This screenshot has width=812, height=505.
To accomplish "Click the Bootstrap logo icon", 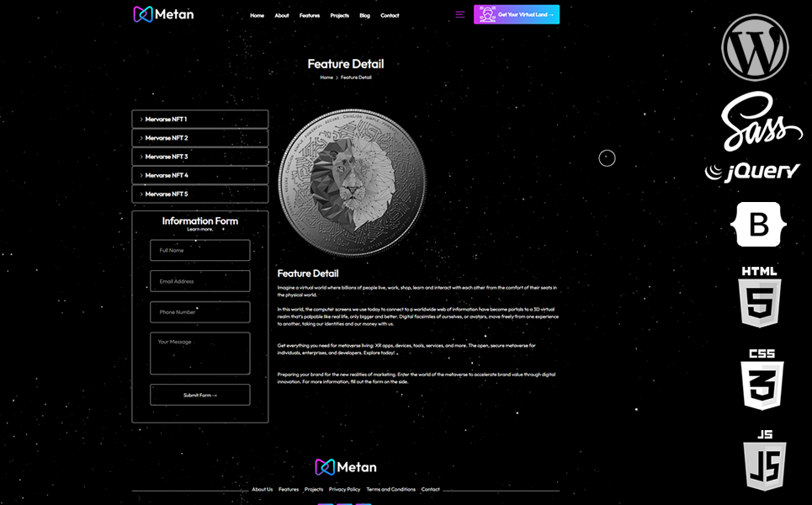I will click(758, 224).
